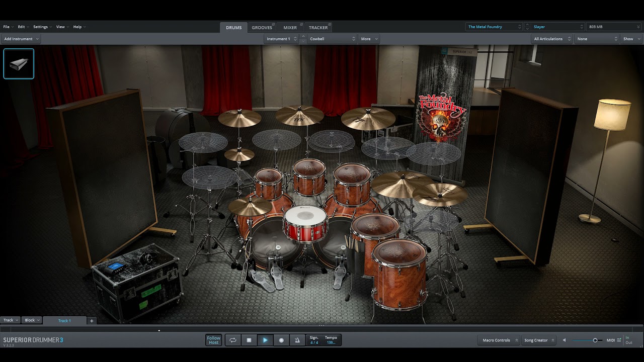The width and height of the screenshot is (644, 362).
Task: Open the Track dropdown menu
Action: pyautogui.click(x=11, y=320)
